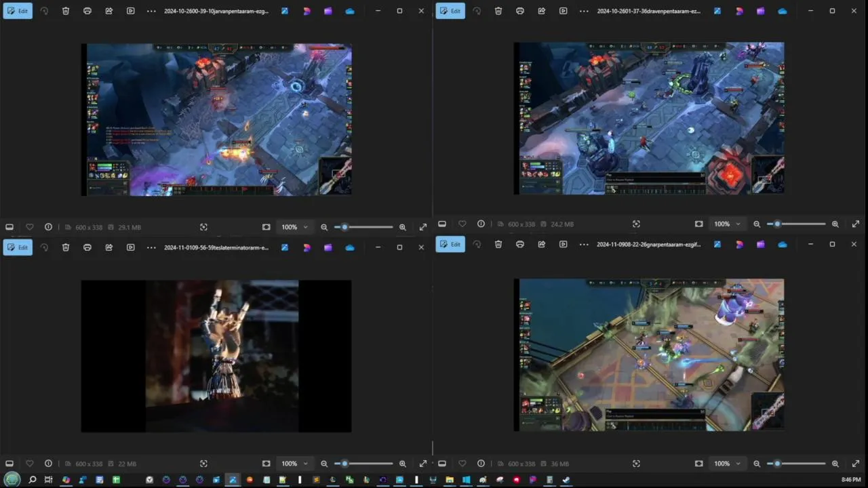Enter fullscreen in the gnarpenta window
Image resolution: width=868 pixels, height=488 pixels.
coord(856,464)
